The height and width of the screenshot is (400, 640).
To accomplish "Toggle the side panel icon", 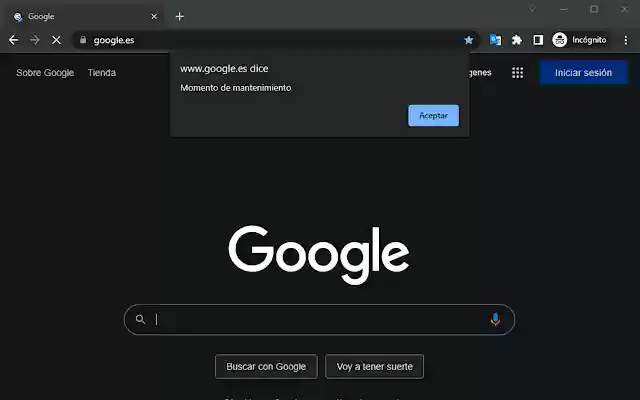I will click(538, 40).
